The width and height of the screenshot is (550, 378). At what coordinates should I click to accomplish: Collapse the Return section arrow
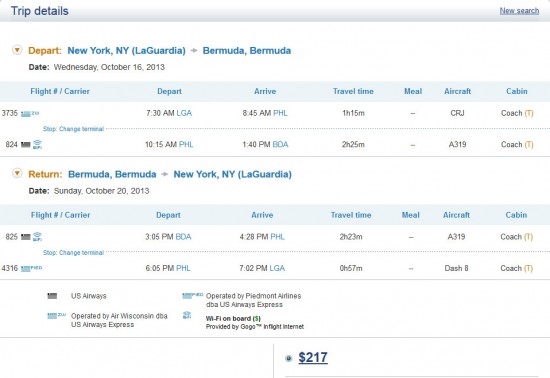17,173
